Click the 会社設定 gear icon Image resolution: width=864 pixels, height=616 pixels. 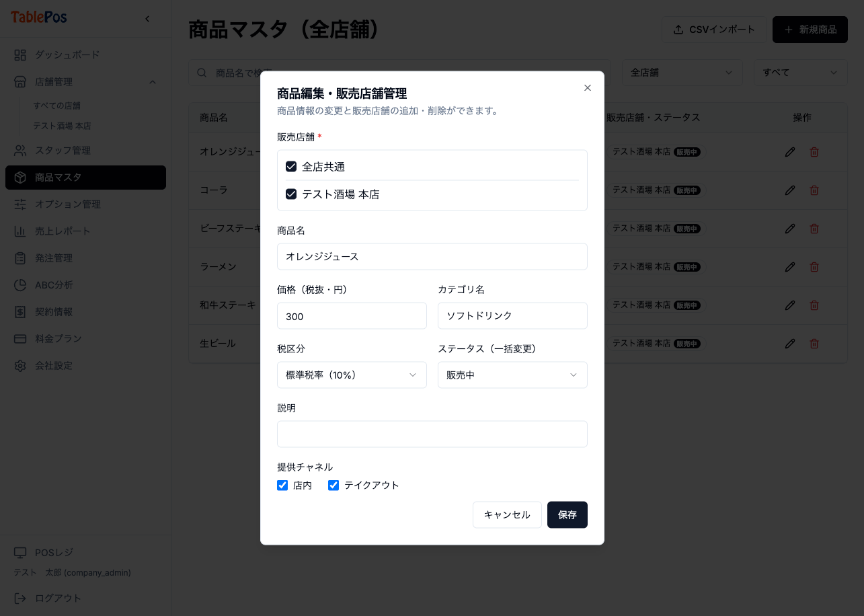[x=20, y=366]
